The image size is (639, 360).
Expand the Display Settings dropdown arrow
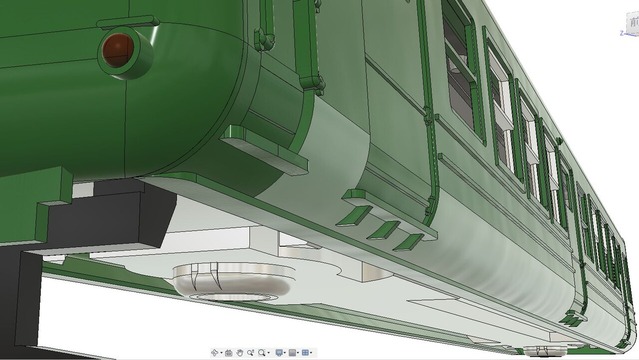pos(285,352)
